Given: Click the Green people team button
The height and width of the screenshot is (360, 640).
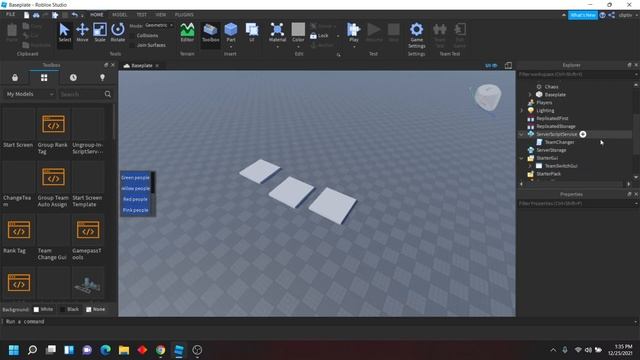Looking at the screenshot, I should tap(136, 178).
